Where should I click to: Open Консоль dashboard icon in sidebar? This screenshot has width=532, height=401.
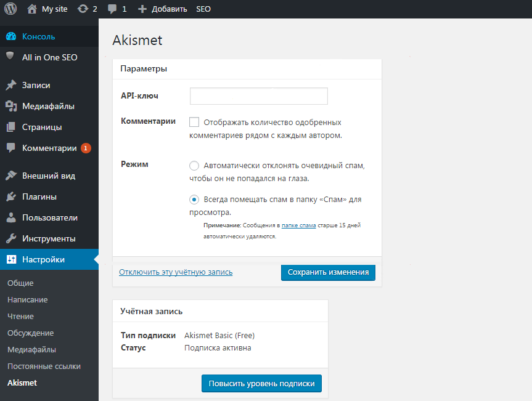click(x=10, y=36)
